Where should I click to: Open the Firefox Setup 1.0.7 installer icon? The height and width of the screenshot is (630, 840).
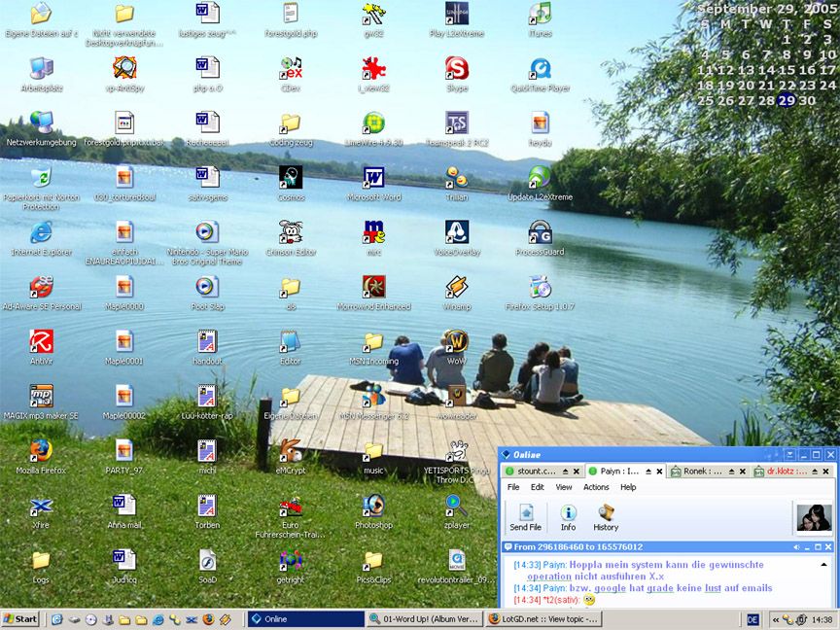click(x=540, y=287)
